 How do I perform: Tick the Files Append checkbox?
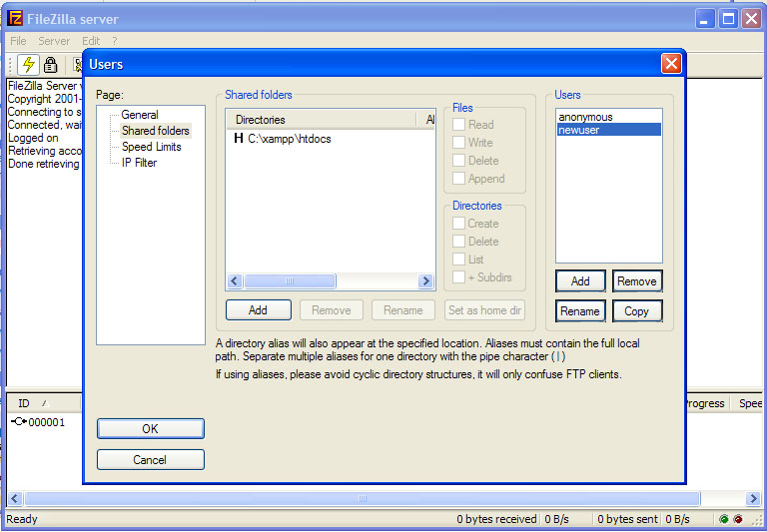point(458,179)
